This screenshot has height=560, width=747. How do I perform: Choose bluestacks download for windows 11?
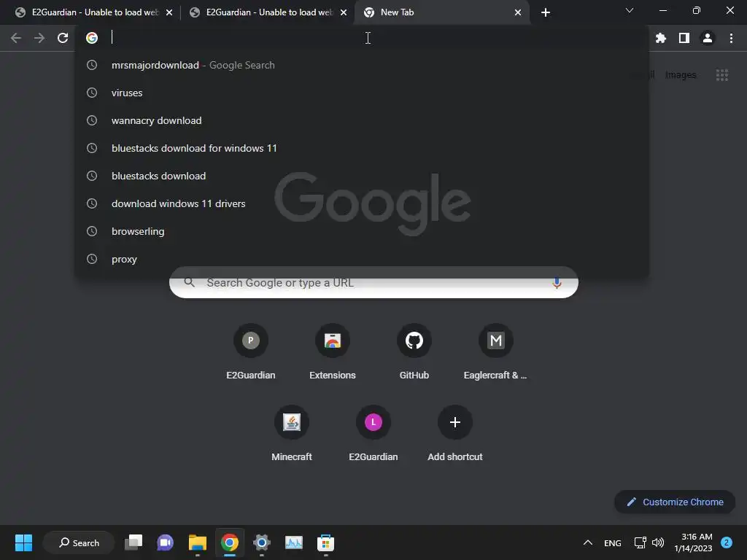click(362, 148)
